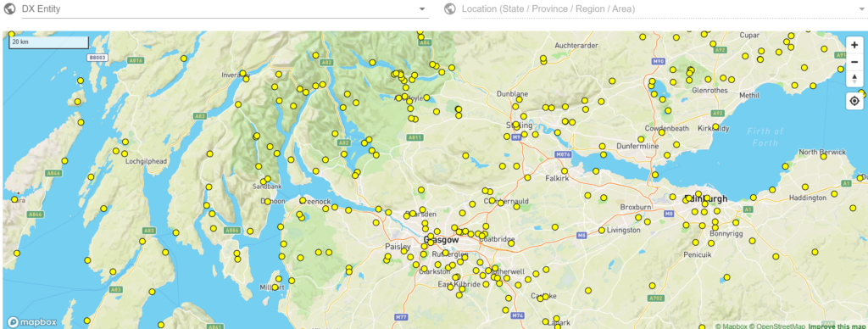Click the Cupar label
Screen dimensions: 868x329
tap(749, 35)
